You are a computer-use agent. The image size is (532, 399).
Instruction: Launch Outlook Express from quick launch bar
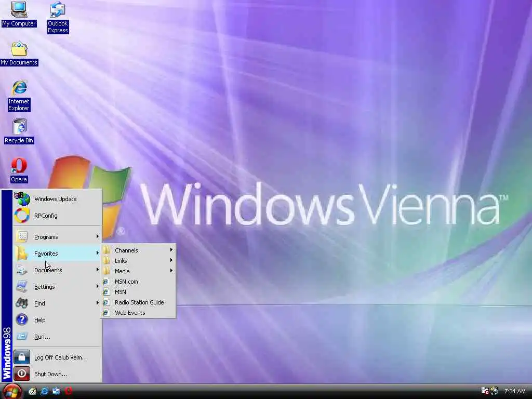(x=56, y=391)
